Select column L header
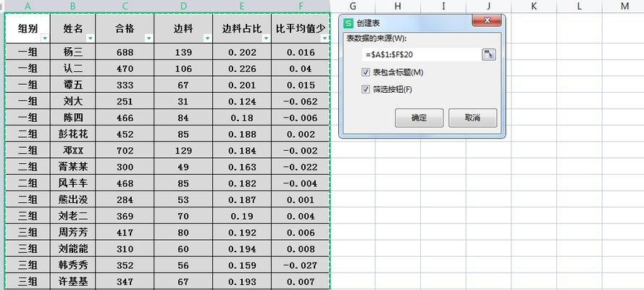 click(x=579, y=6)
